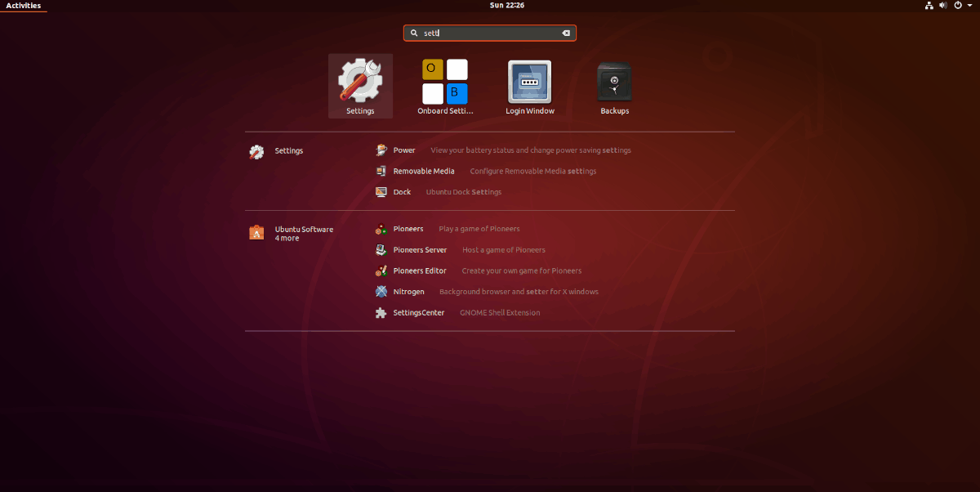This screenshot has height=492, width=980.
Task: Close overview via Activities button
Action: click(x=24, y=6)
